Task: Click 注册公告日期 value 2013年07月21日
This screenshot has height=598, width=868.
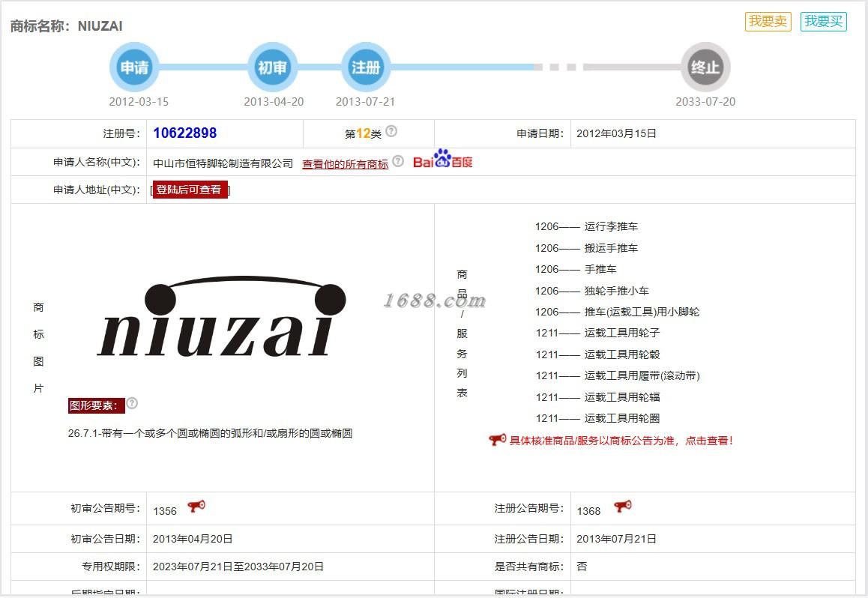Action: [x=616, y=539]
